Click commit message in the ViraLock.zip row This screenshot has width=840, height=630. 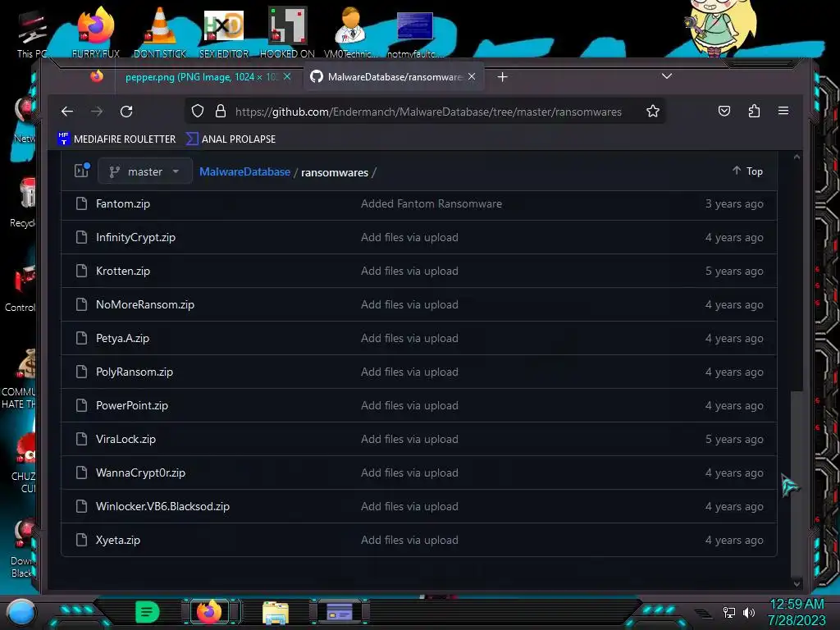click(409, 440)
